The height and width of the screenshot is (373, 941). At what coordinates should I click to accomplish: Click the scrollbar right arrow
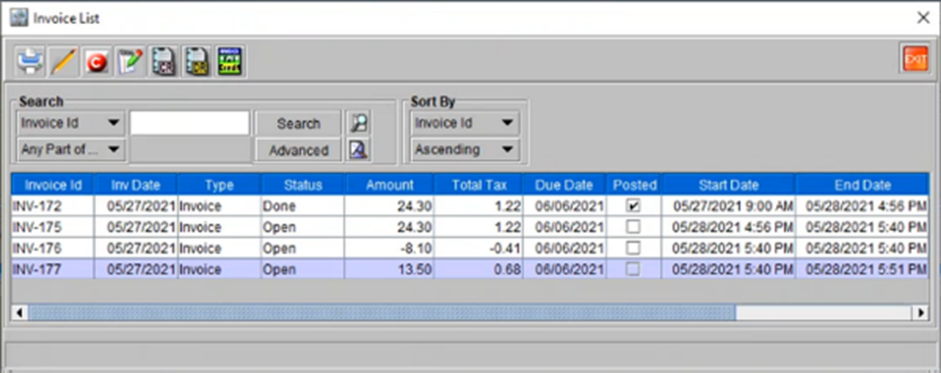coord(920,312)
